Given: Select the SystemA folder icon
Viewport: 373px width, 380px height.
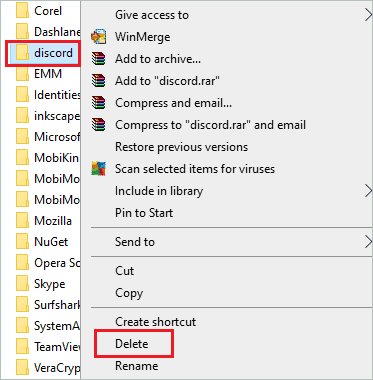Looking at the screenshot, I should tap(23, 326).
